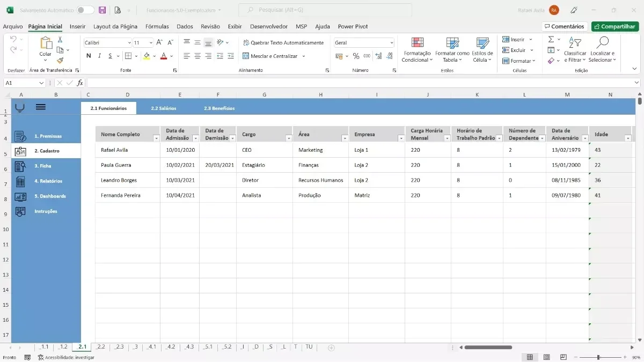
Task: Toggle the Salvamento Automático switch
Action: click(x=85, y=10)
